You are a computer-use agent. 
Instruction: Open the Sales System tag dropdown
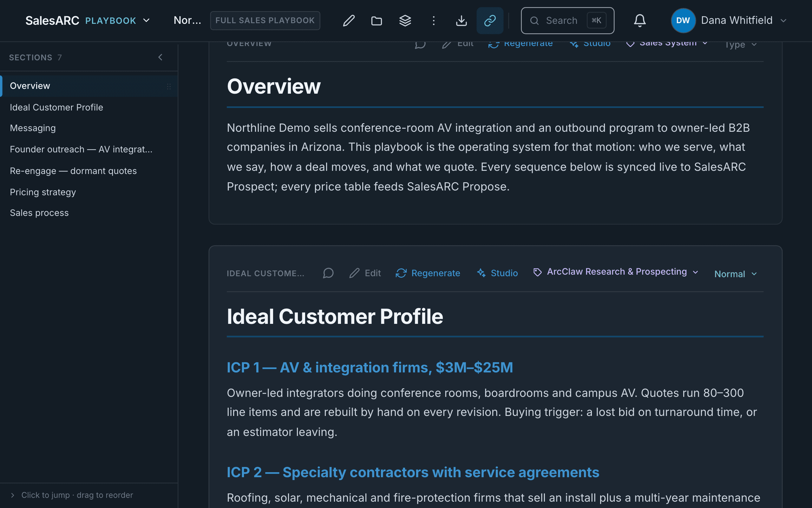click(667, 44)
